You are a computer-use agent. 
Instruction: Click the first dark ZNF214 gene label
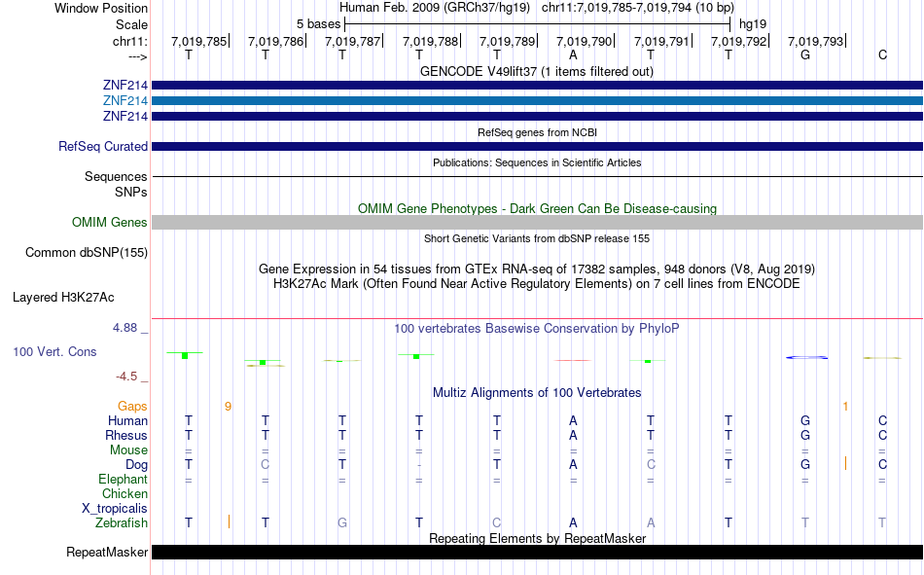(124, 86)
